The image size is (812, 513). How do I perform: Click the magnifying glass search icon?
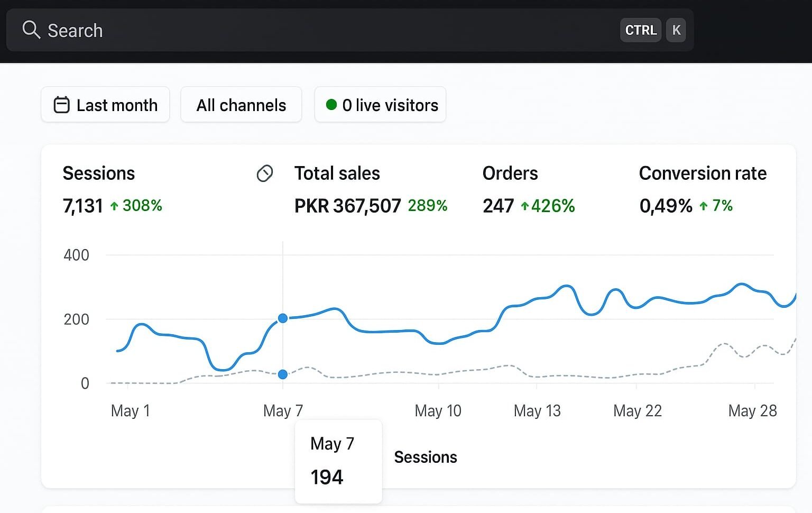point(31,30)
